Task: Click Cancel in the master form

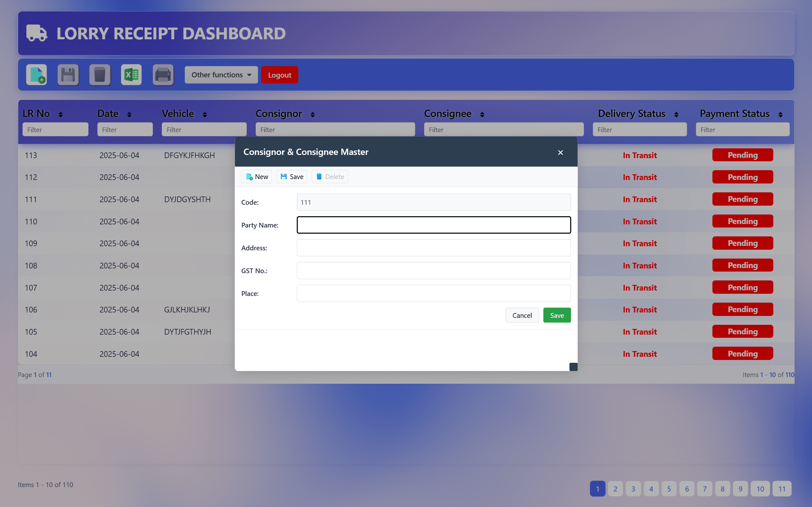Action: click(x=522, y=315)
